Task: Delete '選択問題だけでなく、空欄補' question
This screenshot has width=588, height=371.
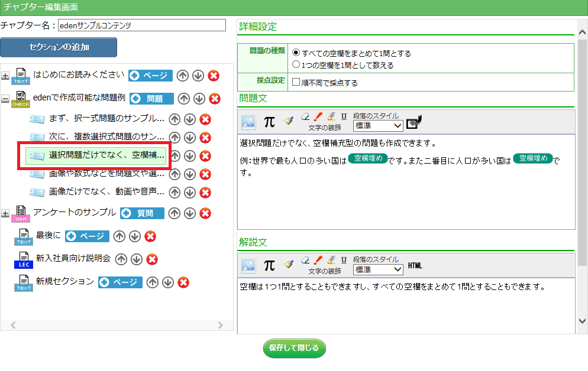Action: tap(205, 156)
